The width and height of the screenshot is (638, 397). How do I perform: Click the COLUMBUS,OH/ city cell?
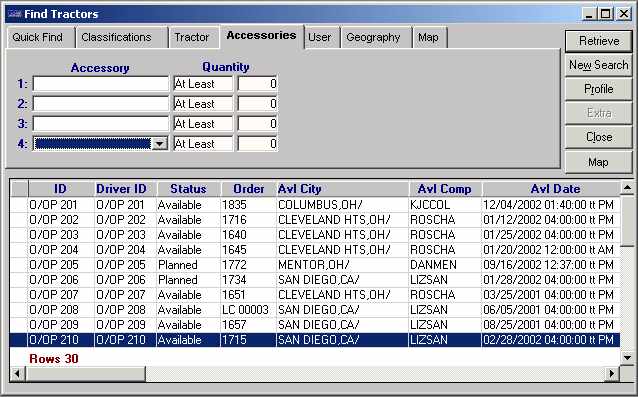click(342, 205)
